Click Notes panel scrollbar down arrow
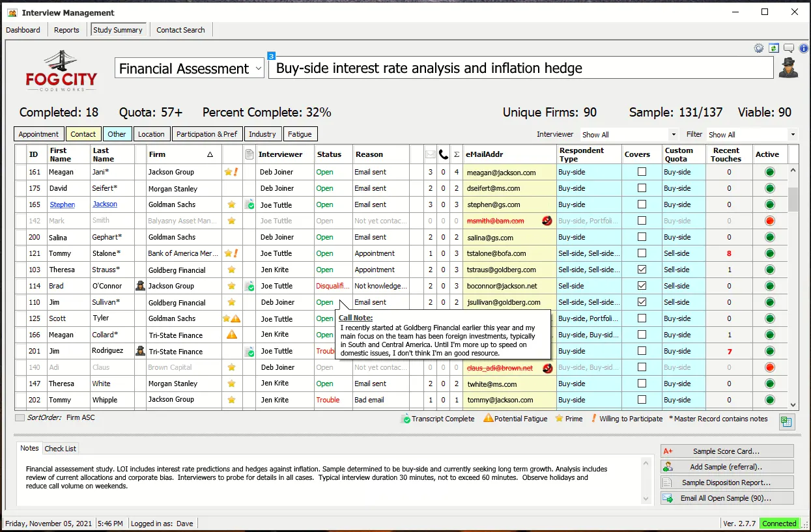This screenshot has height=532, width=811. click(646, 499)
